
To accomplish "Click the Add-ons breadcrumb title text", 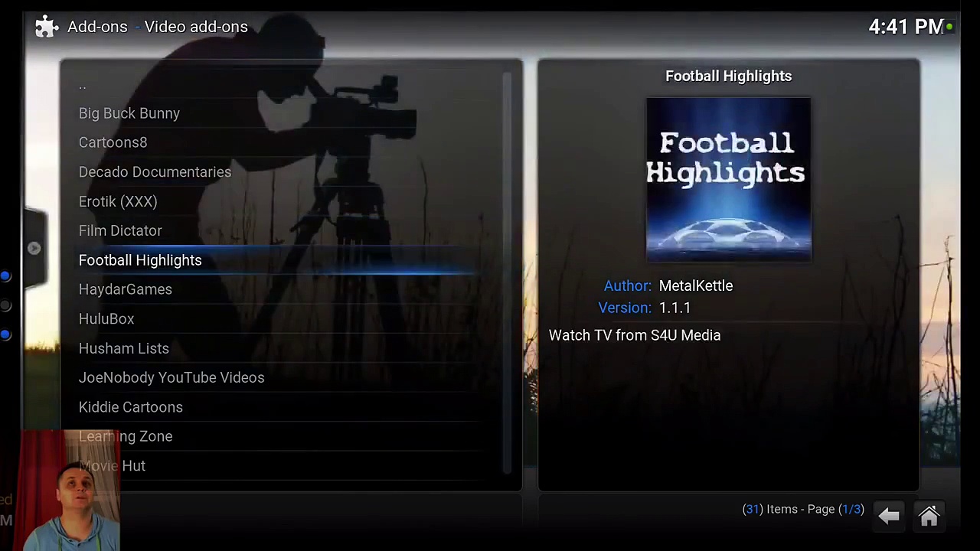I will tap(97, 27).
